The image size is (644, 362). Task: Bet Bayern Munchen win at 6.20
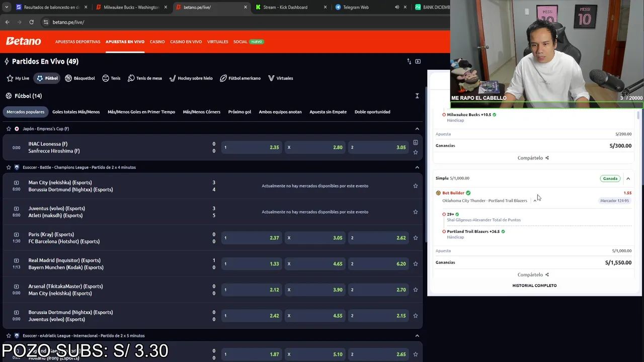click(378, 264)
